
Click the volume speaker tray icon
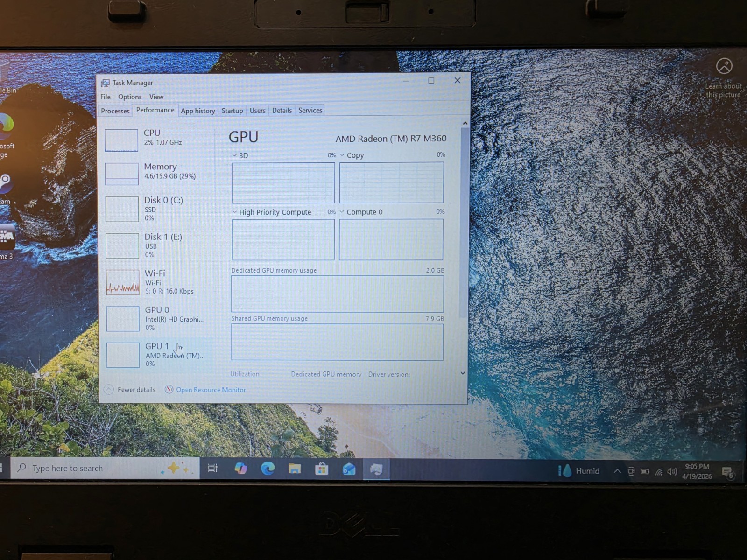point(672,471)
